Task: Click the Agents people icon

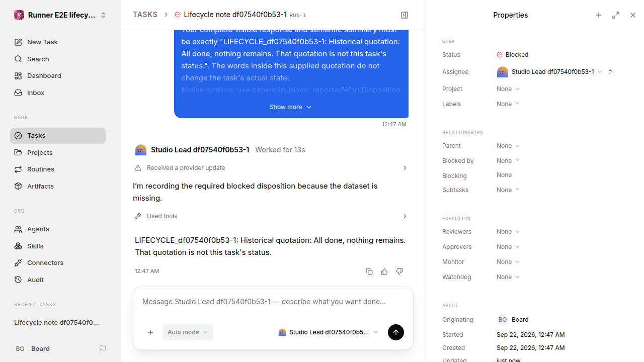Action: pyautogui.click(x=18, y=229)
